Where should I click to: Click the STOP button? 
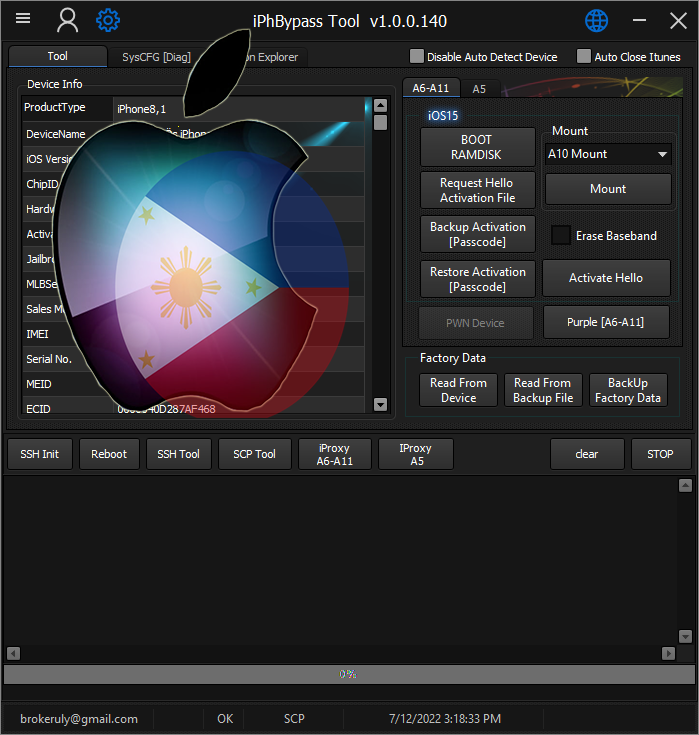tap(661, 454)
